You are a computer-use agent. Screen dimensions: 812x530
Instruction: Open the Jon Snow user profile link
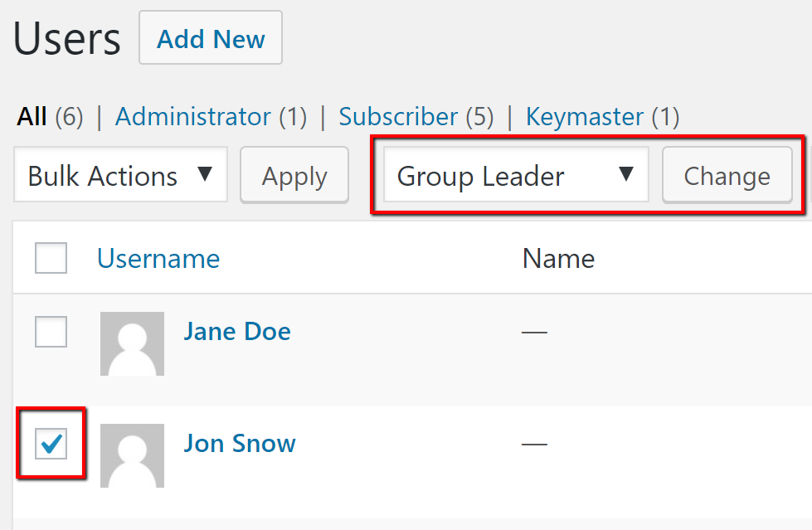pyautogui.click(x=240, y=444)
